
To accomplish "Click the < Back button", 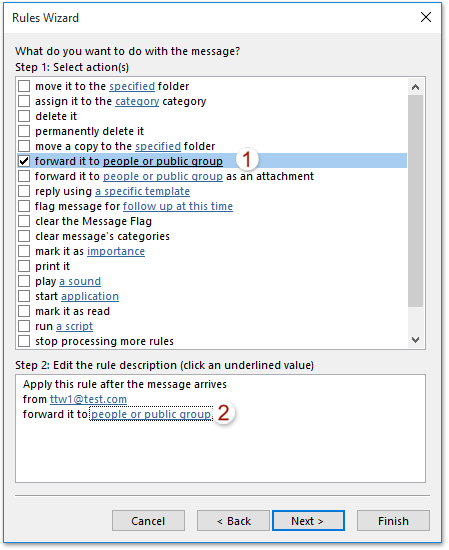I will [233, 521].
